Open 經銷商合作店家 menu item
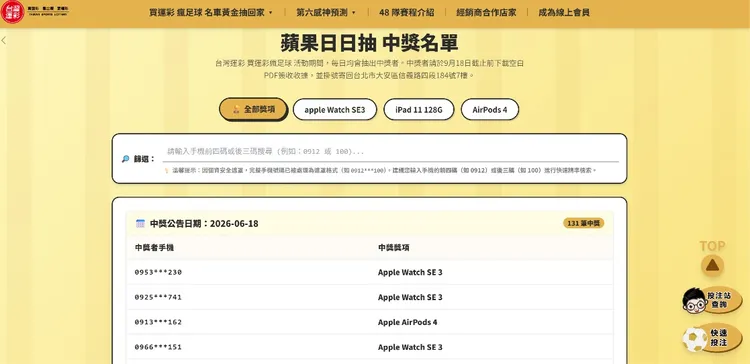Viewport: 750px width, 364px height. click(x=486, y=12)
